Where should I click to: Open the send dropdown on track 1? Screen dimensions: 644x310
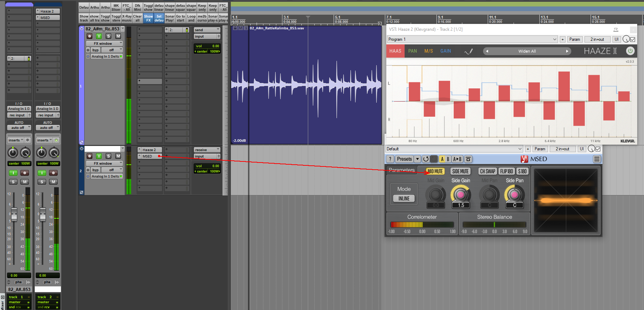(x=207, y=30)
